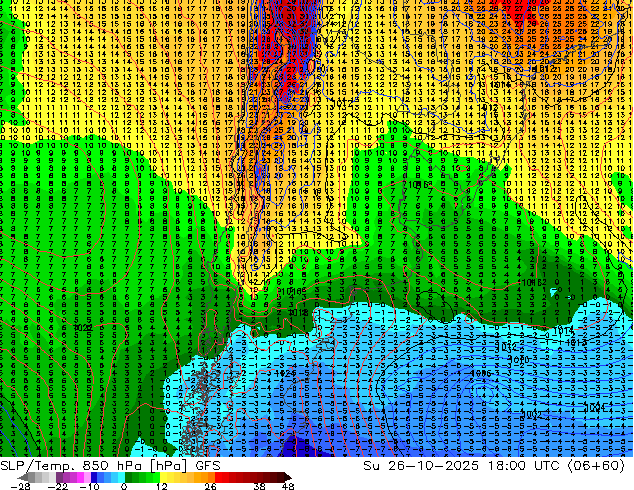Click the "-28" label under the color scale
Viewport: 634px width, 490px height.
click(x=20, y=486)
